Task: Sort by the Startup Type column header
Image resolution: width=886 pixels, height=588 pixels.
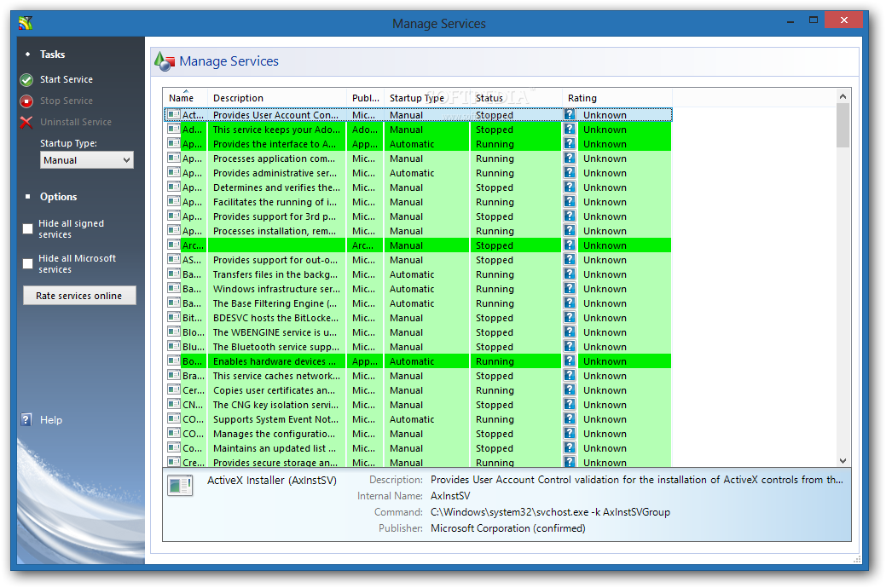Action: (426, 98)
